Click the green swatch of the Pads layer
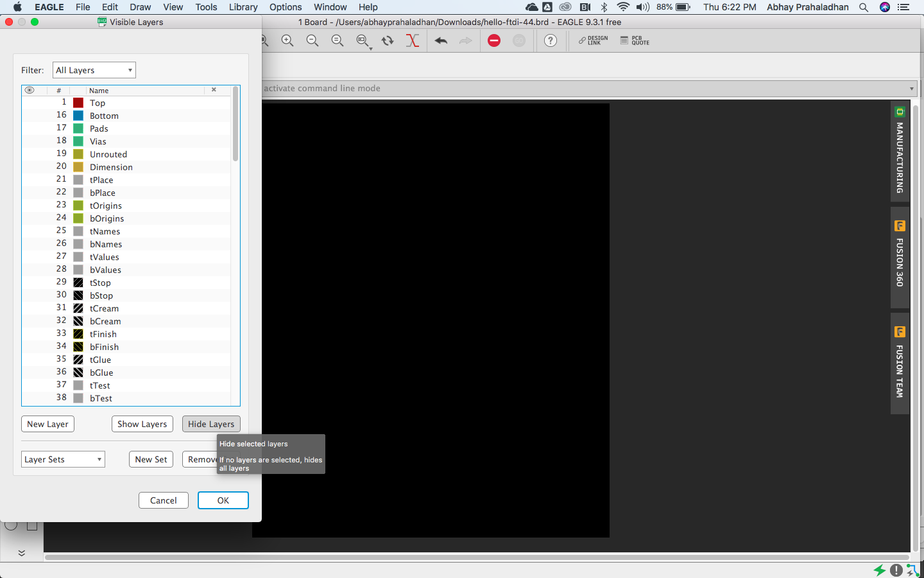Viewport: 924px width, 578px height. [x=78, y=128]
